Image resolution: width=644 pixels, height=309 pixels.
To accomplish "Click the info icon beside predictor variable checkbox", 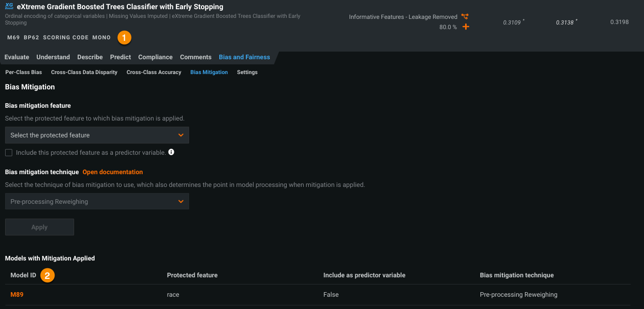I will (171, 152).
